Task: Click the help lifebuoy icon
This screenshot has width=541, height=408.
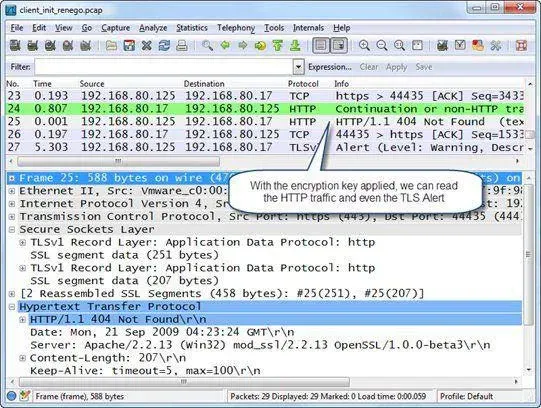Action: tap(521, 46)
